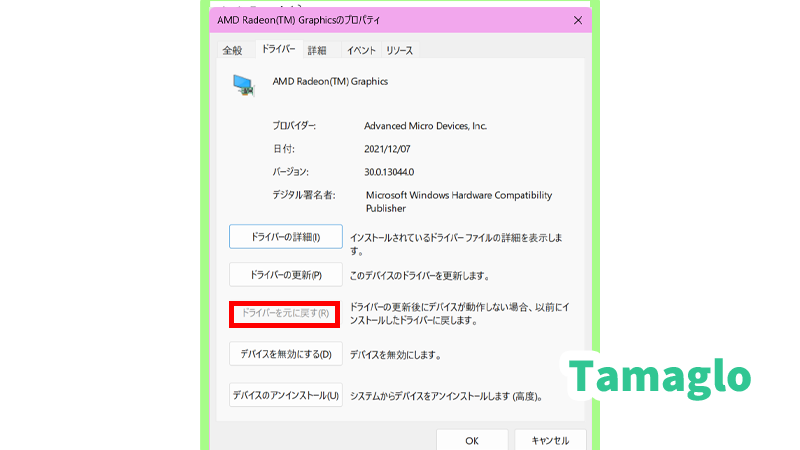Show the リソース tab
Image resolution: width=800 pixels, height=450 pixels.
[399, 50]
